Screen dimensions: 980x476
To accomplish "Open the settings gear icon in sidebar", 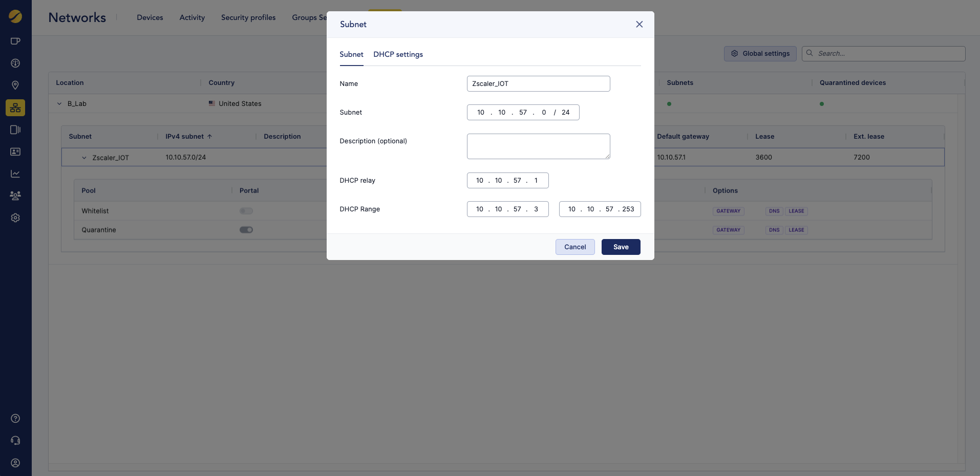I will pyautogui.click(x=15, y=218).
